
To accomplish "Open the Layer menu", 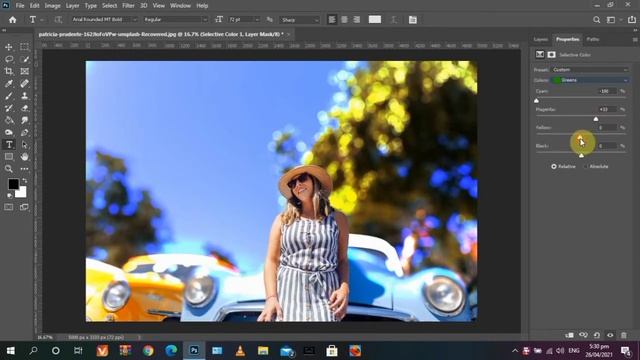I will click(72, 6).
